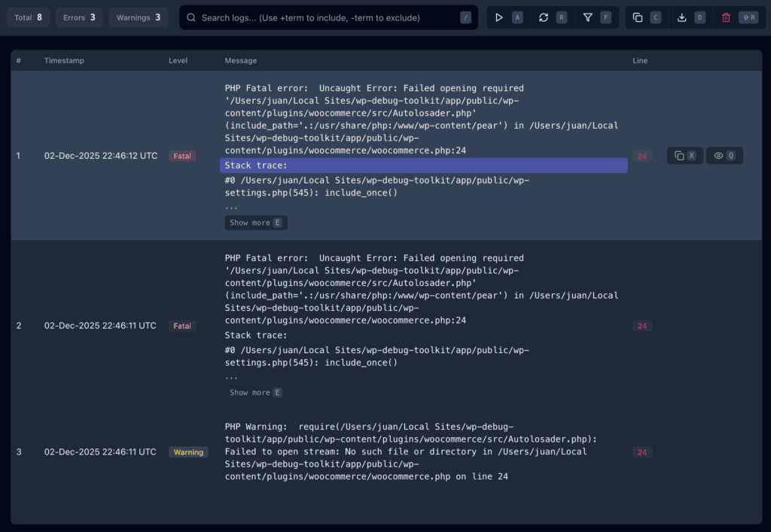The height and width of the screenshot is (532, 771).
Task: Click the magnifier icon in search bar
Action: [192, 17]
